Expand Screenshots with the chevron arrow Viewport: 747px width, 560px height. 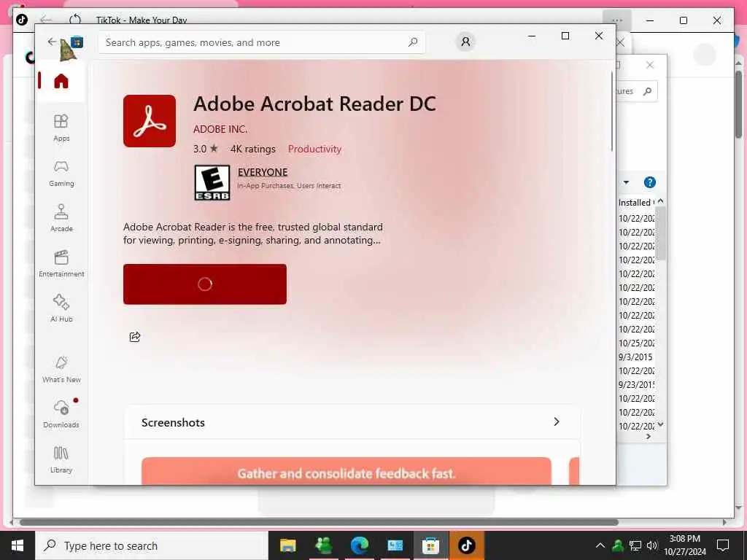coord(557,422)
